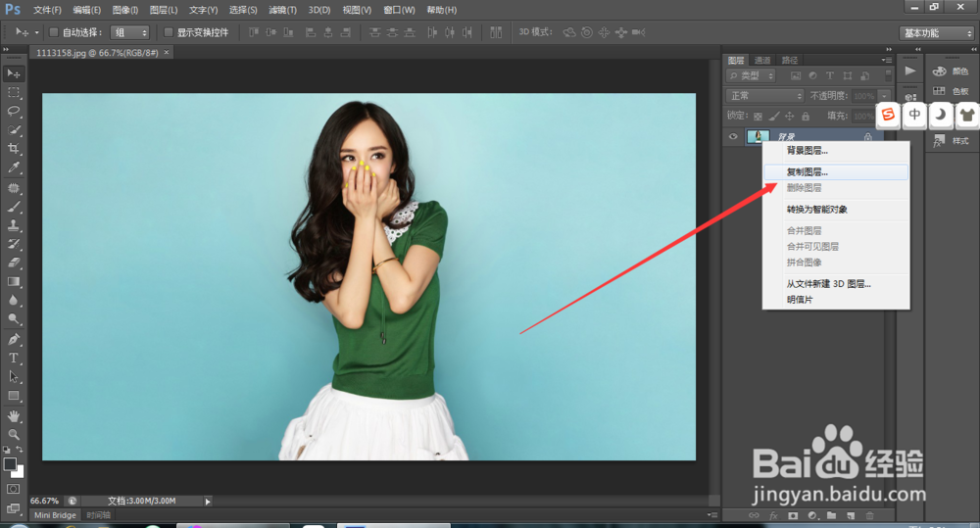Open the 不透明度 opacity slider arrow
This screenshot has height=528, width=980.
coord(884,96)
